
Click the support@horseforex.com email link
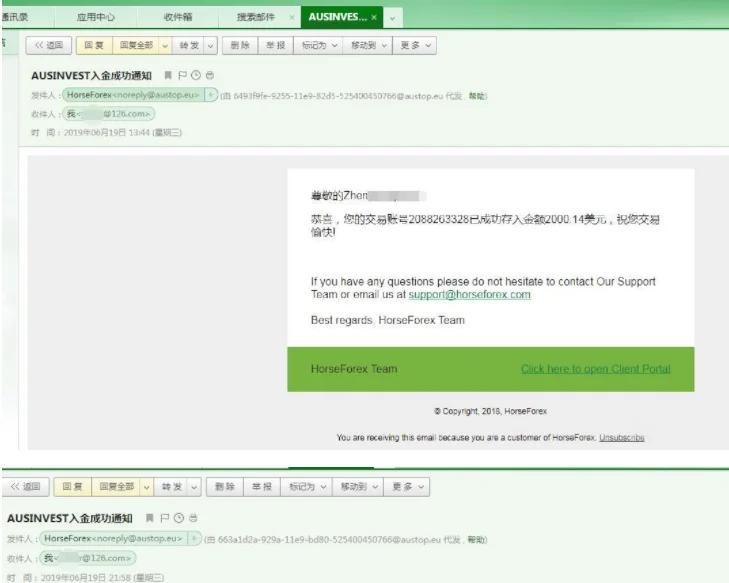[469, 295]
